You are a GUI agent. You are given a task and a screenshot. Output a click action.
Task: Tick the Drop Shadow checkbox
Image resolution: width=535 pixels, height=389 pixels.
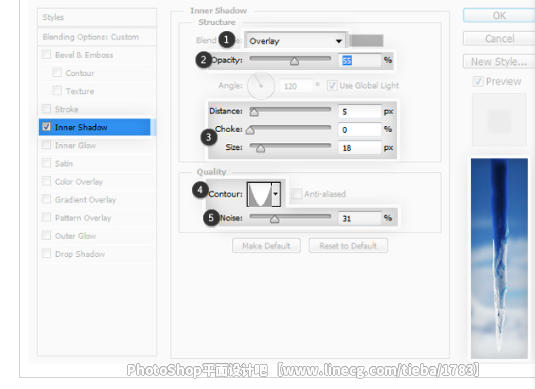[46, 254]
